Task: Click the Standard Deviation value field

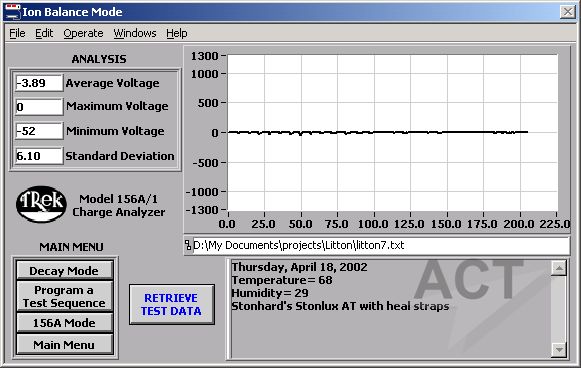Action: click(39, 156)
